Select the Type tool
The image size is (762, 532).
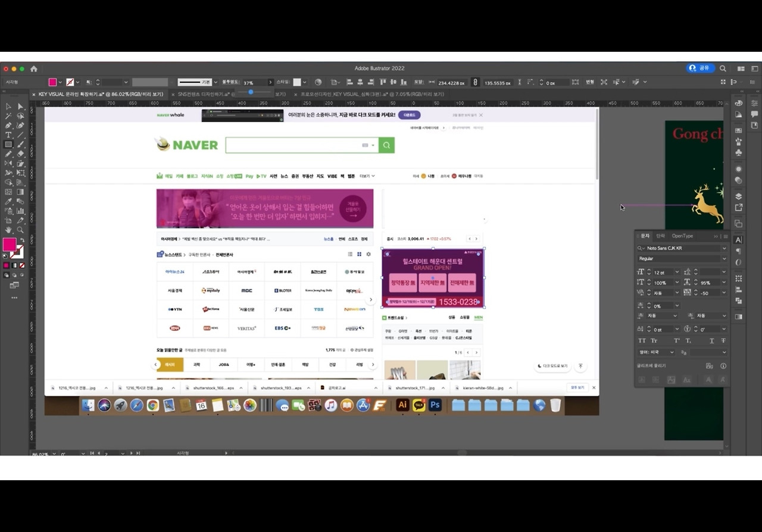tap(8, 135)
